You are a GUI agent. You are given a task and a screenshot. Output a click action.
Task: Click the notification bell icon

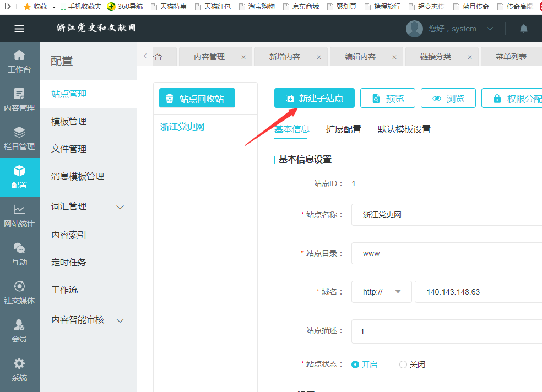(x=523, y=29)
